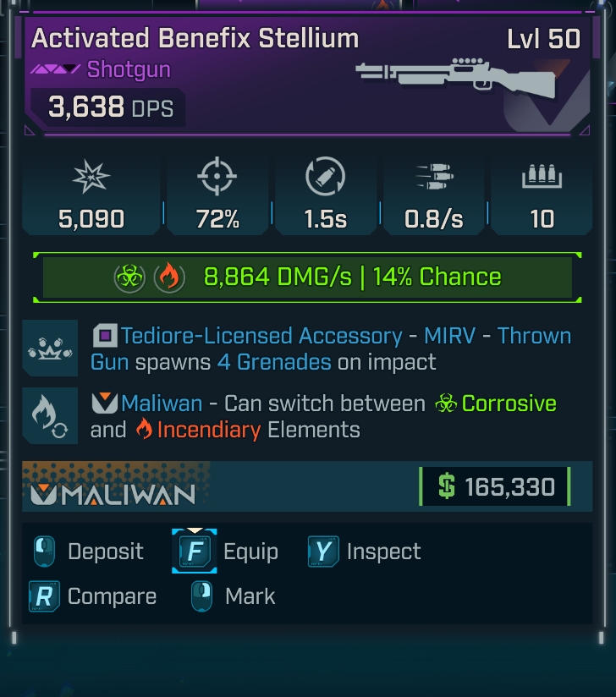
Task: Choose the Inspect option
Action: click(x=364, y=552)
